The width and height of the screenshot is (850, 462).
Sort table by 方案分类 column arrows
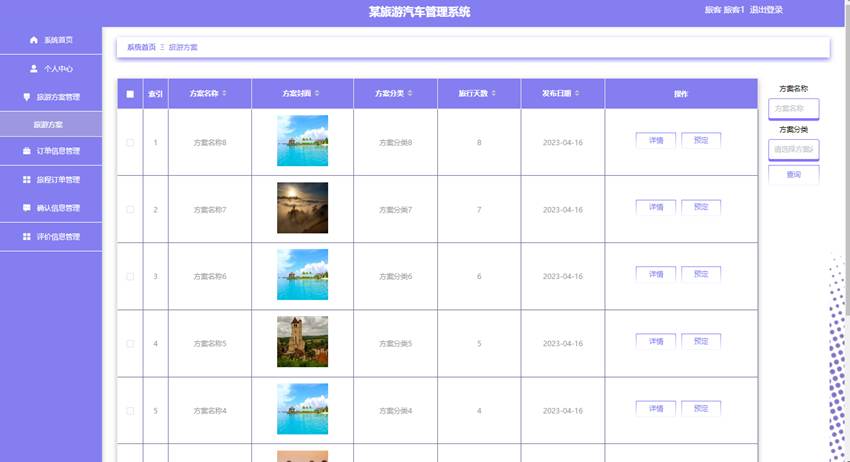[x=410, y=93]
